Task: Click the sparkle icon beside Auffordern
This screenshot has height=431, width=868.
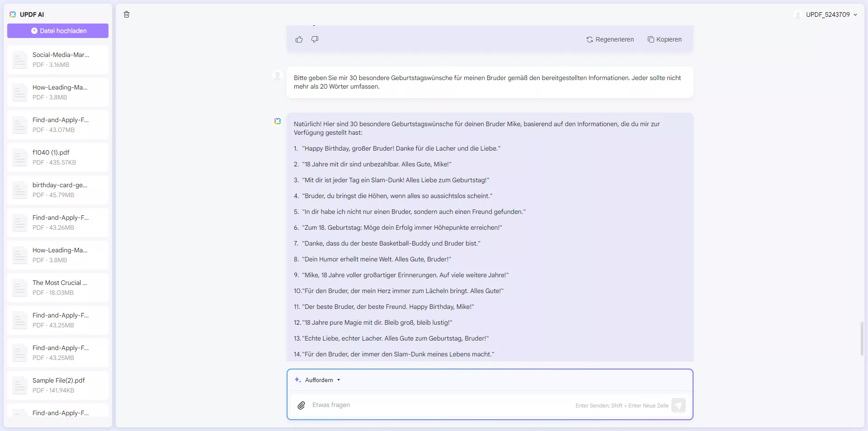Action: click(297, 380)
